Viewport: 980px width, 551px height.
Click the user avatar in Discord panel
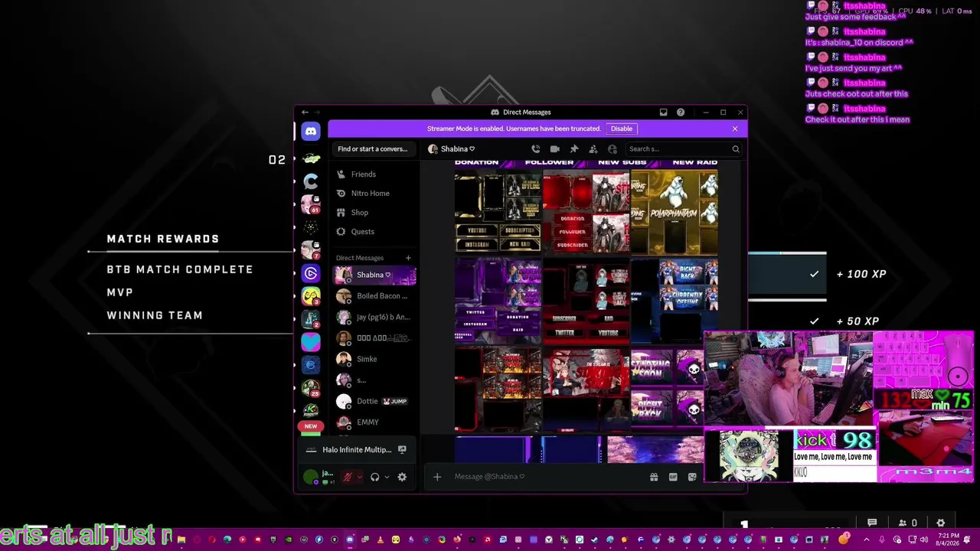(x=310, y=477)
